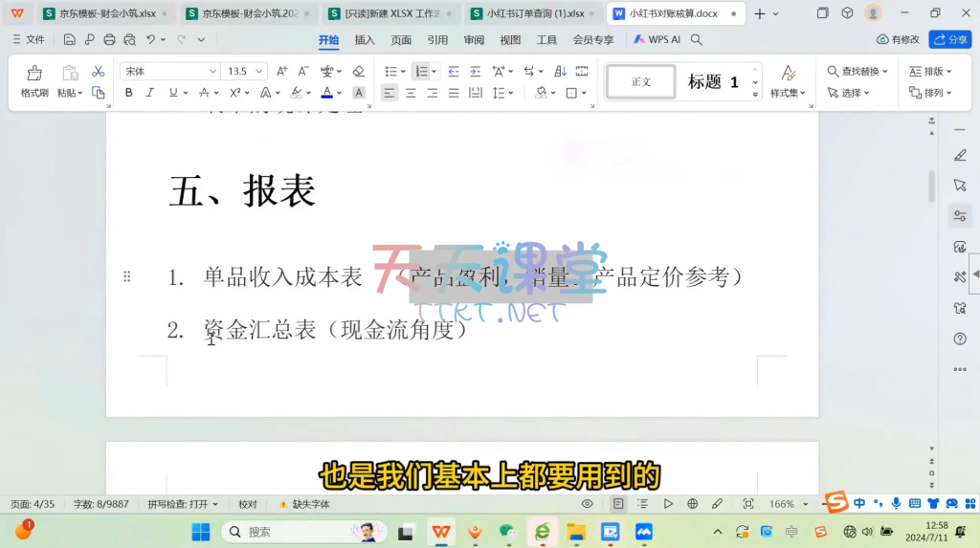
Task: Open the Help question mark in sidebar
Action: pyautogui.click(x=960, y=339)
